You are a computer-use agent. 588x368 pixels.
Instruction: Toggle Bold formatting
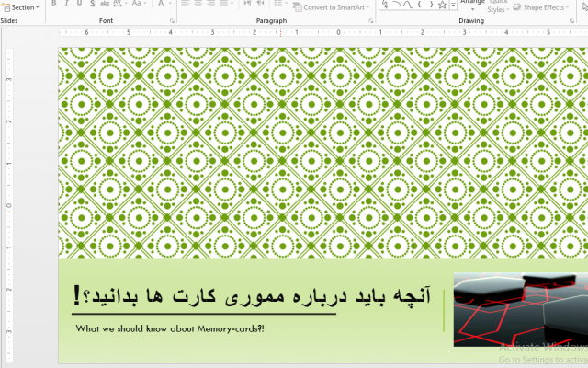(x=53, y=4)
